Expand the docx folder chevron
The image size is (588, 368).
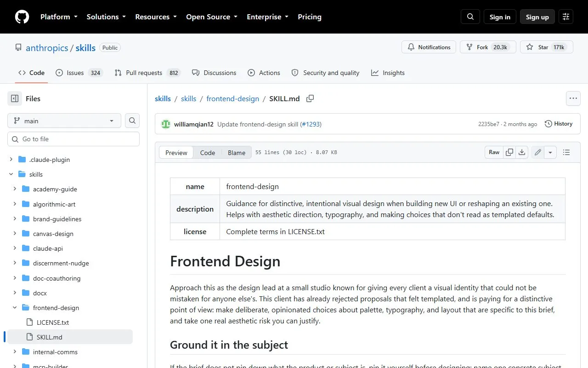pyautogui.click(x=15, y=293)
